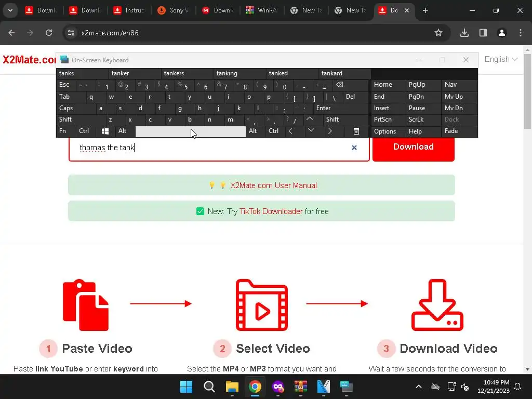
Task: Toggle the left Ctrl key
Action: pos(86,131)
